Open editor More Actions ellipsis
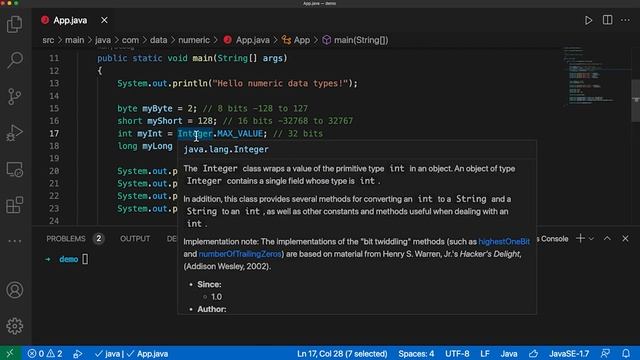 (625, 20)
